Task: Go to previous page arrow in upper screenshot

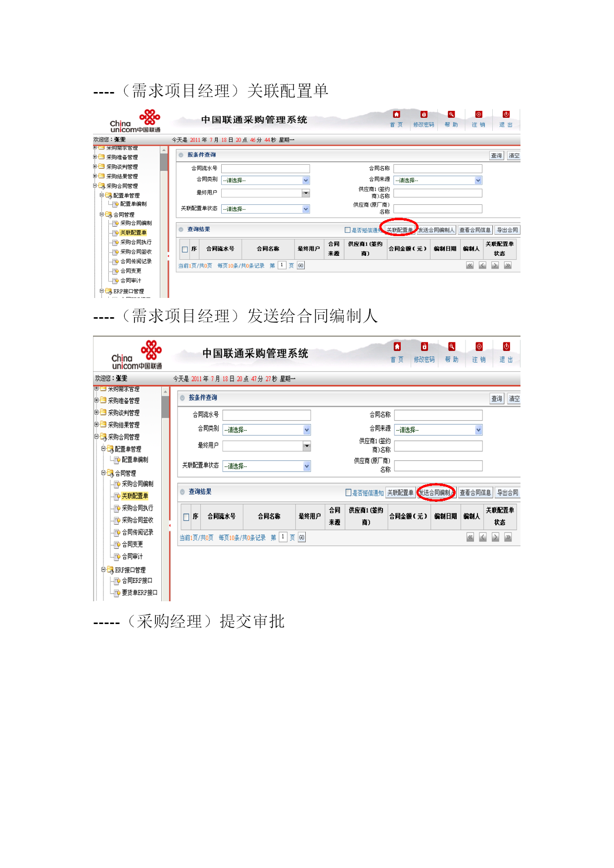Action: pos(482,265)
